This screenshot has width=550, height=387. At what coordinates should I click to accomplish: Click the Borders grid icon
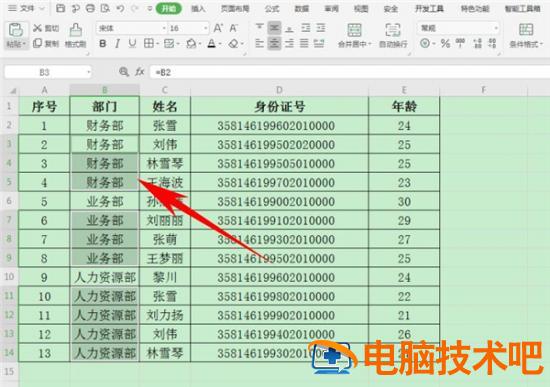pos(149,44)
